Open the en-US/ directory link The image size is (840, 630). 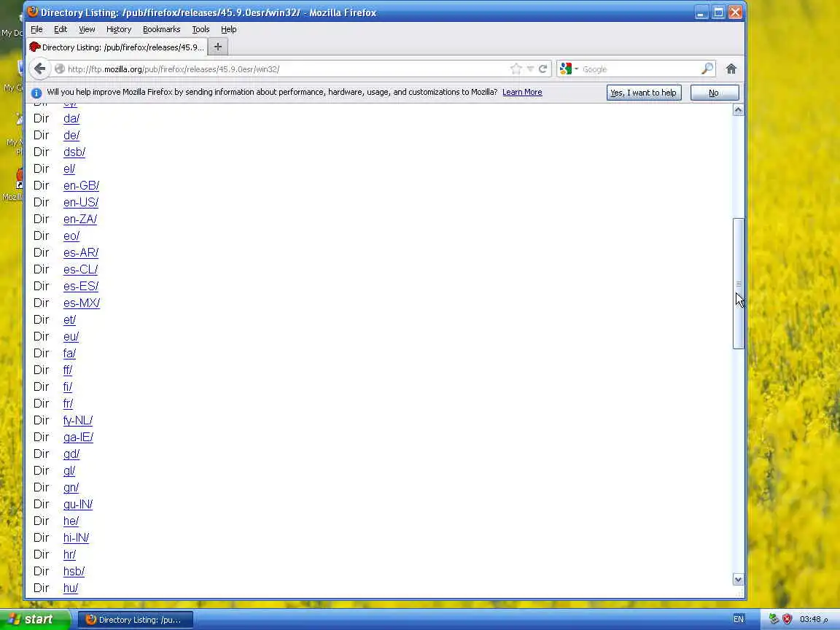pyautogui.click(x=81, y=203)
